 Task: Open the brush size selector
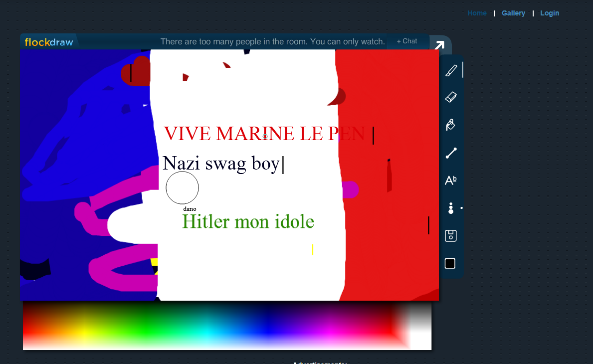pos(451,208)
